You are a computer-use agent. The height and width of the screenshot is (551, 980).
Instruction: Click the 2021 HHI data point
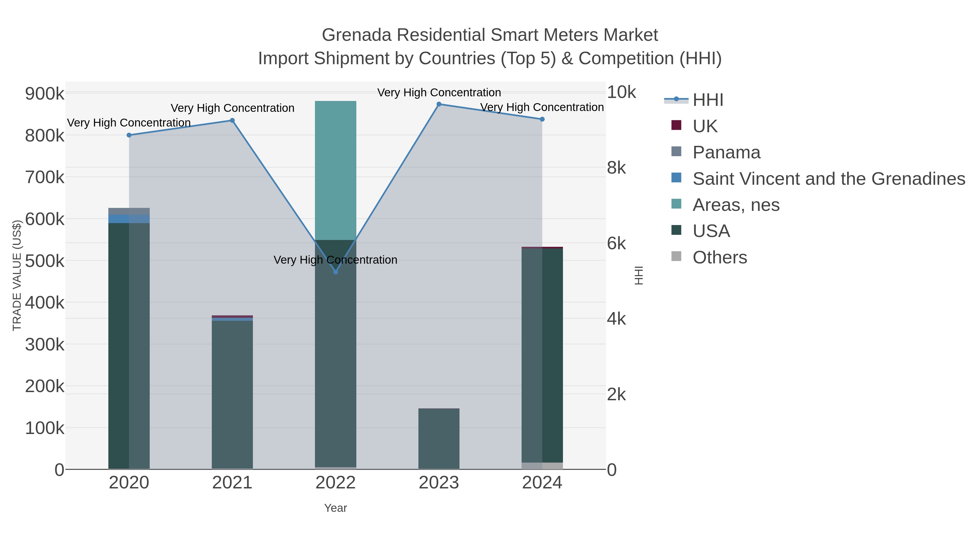[232, 121]
